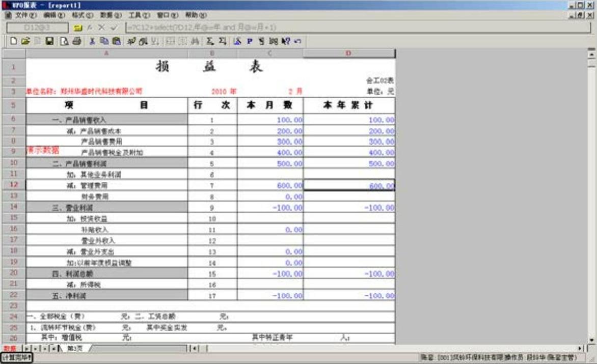Click the toolbar icon right of blue P

click(x=261, y=41)
